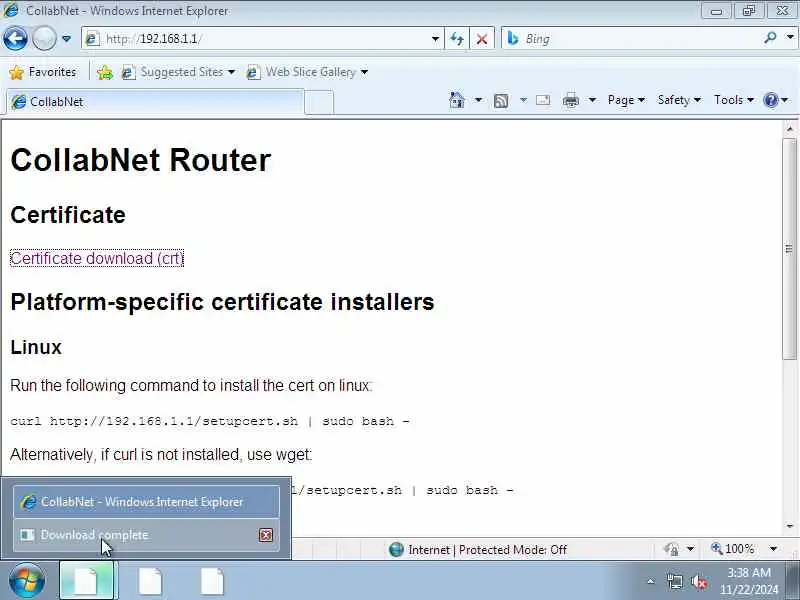Click the highlighted first taskbar application icon
Viewport: 800px width, 600px height.
click(86, 581)
